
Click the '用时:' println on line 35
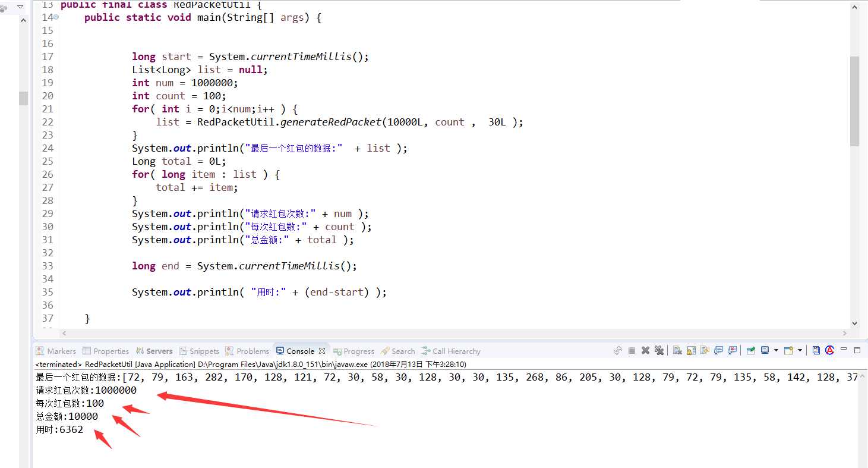pos(259,292)
